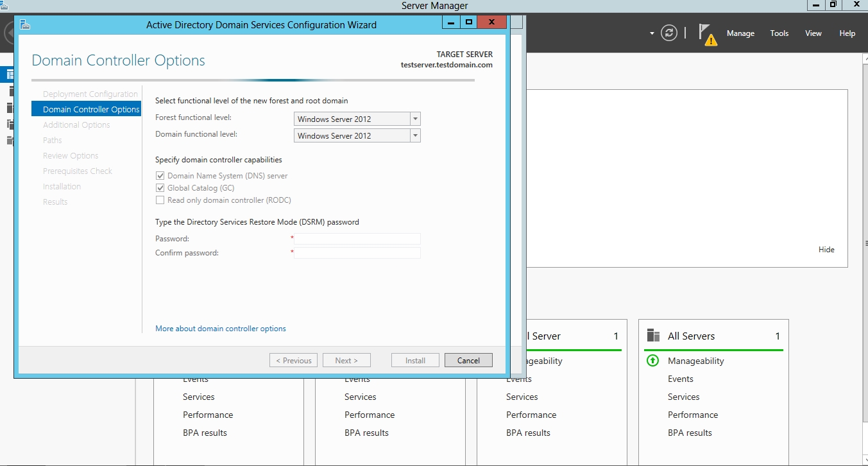Expand the Domain functional level dropdown

coord(415,135)
